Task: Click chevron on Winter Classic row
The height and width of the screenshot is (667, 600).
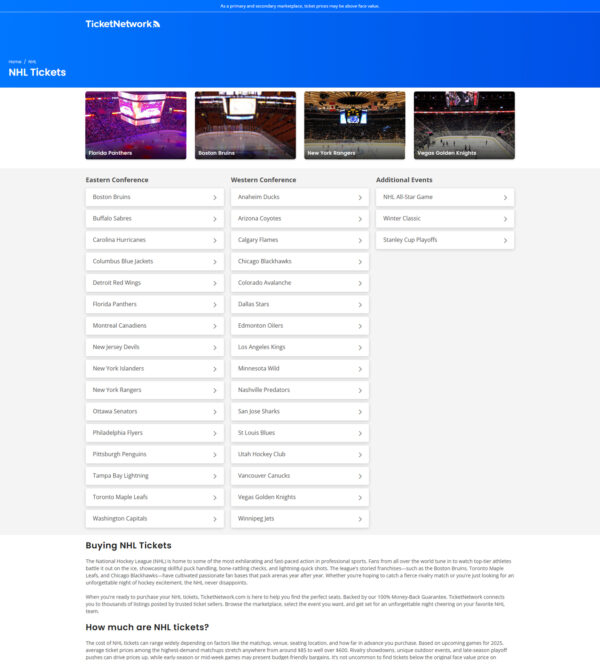Action: pos(506,219)
